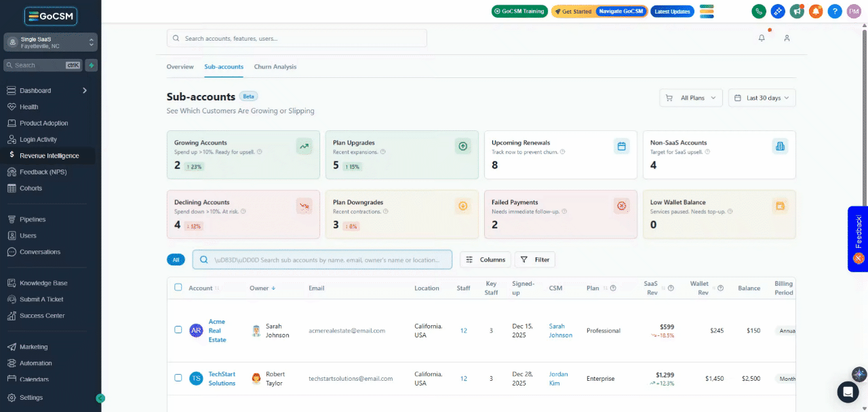Switch to the Overview tab

180,67
